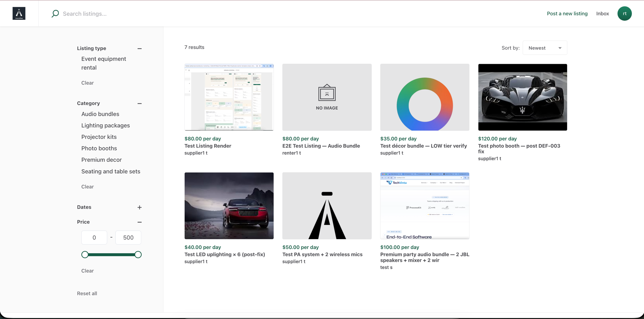644x319 pixels.
Task: Open the Sort by Newest dropdown
Action: tap(545, 48)
